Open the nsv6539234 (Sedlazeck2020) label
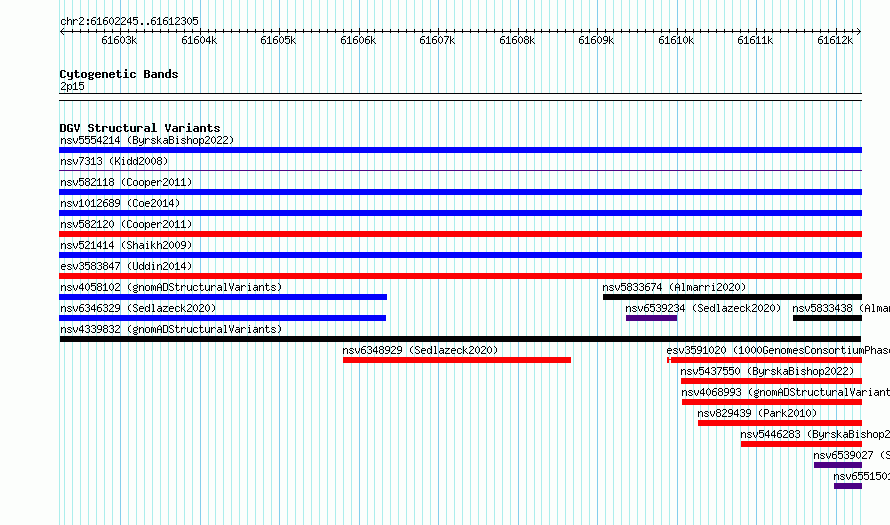 (x=703, y=308)
